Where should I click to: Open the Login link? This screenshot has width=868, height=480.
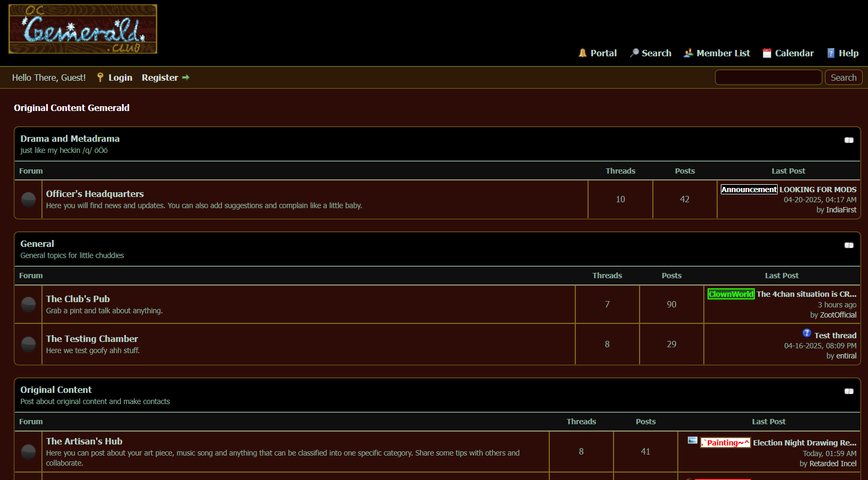coord(120,78)
